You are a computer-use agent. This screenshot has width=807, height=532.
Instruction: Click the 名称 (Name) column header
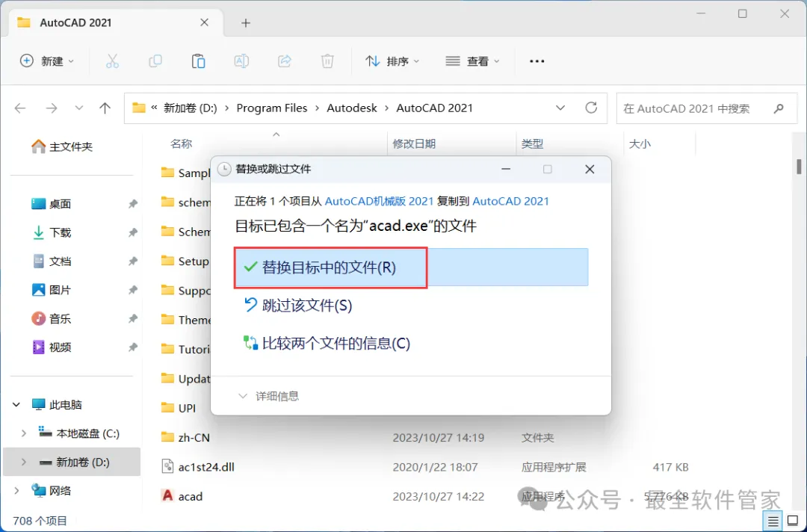tap(181, 144)
